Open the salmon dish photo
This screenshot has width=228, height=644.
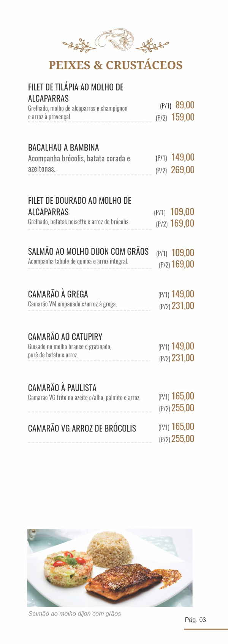click(109, 567)
